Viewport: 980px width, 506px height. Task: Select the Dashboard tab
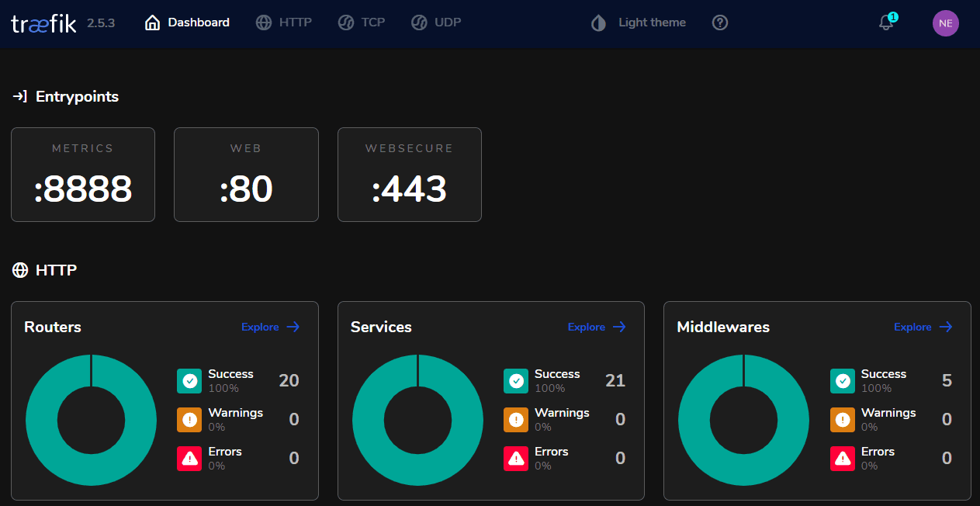[x=187, y=23]
